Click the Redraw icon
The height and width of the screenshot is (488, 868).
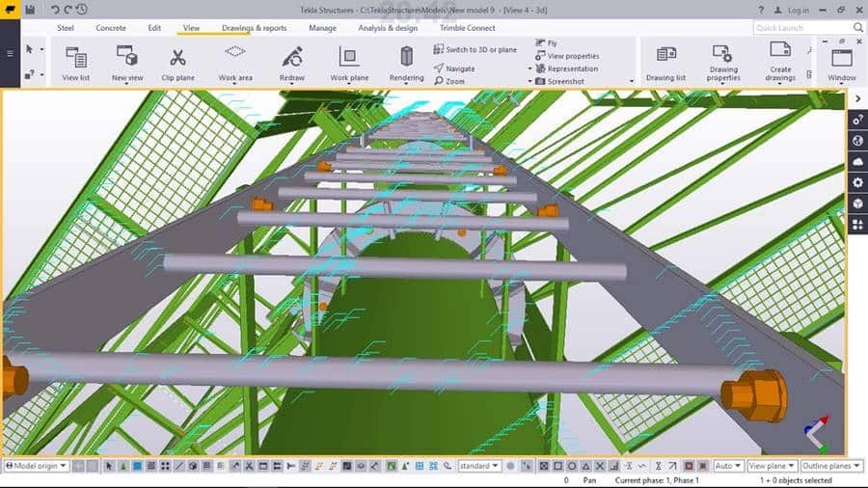(291, 62)
